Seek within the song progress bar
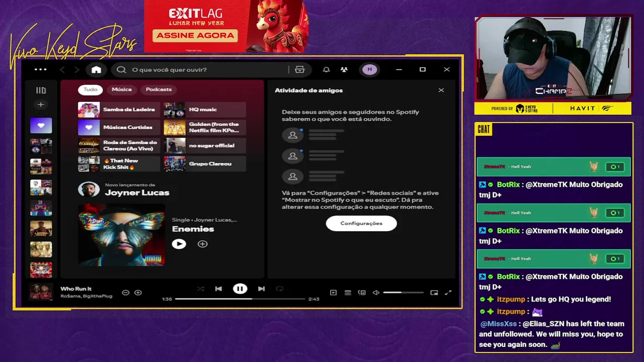Viewport: 644px width, 362px height. pyautogui.click(x=240, y=299)
